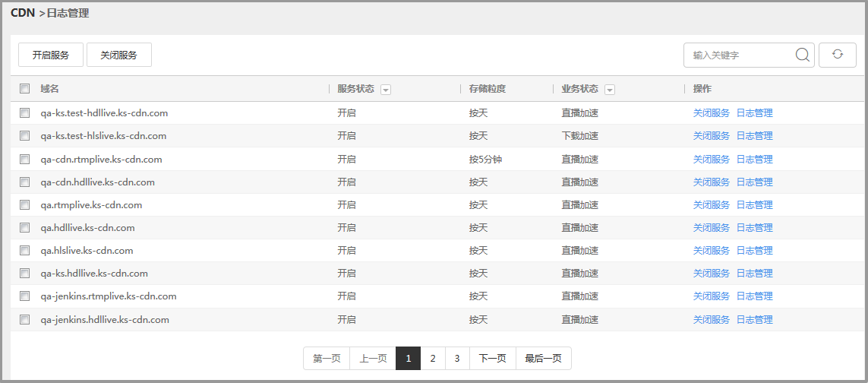The image size is (868, 383).
Task: Click CDN in the breadcrumb
Action: 23,13
